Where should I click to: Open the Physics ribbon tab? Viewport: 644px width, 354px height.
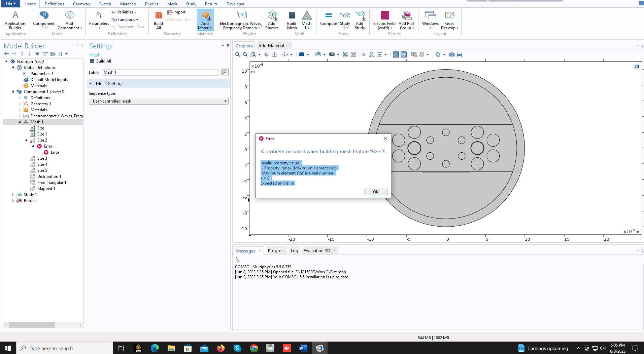click(x=151, y=4)
